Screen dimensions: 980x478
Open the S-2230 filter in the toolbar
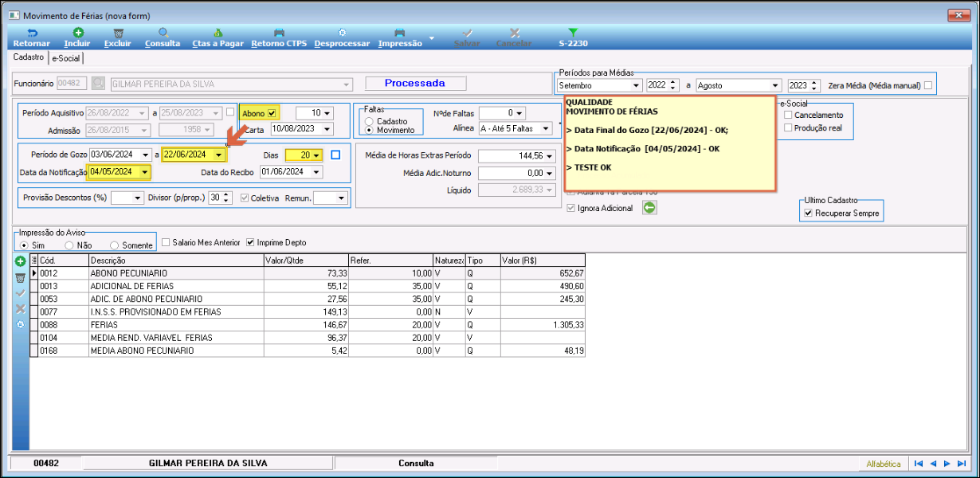(573, 37)
